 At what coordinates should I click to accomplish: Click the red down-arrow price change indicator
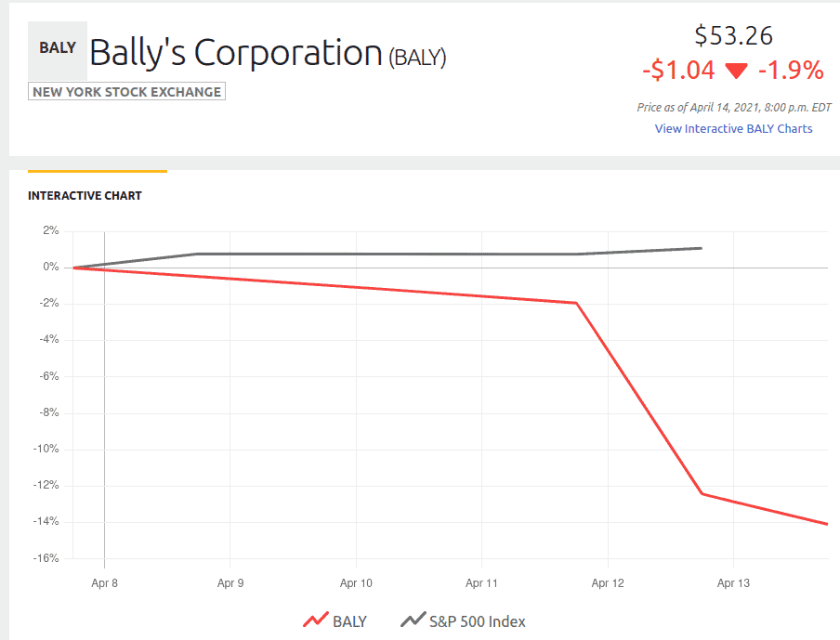[737, 71]
